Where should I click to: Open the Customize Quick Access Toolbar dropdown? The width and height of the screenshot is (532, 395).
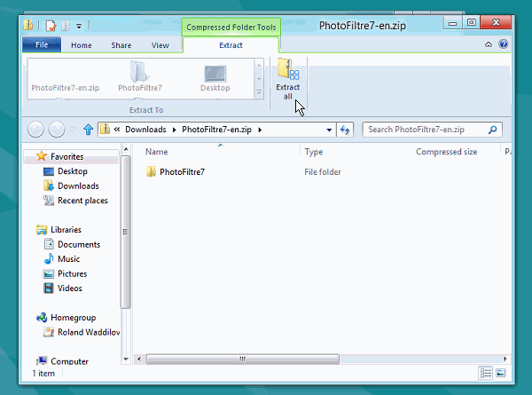(79, 26)
